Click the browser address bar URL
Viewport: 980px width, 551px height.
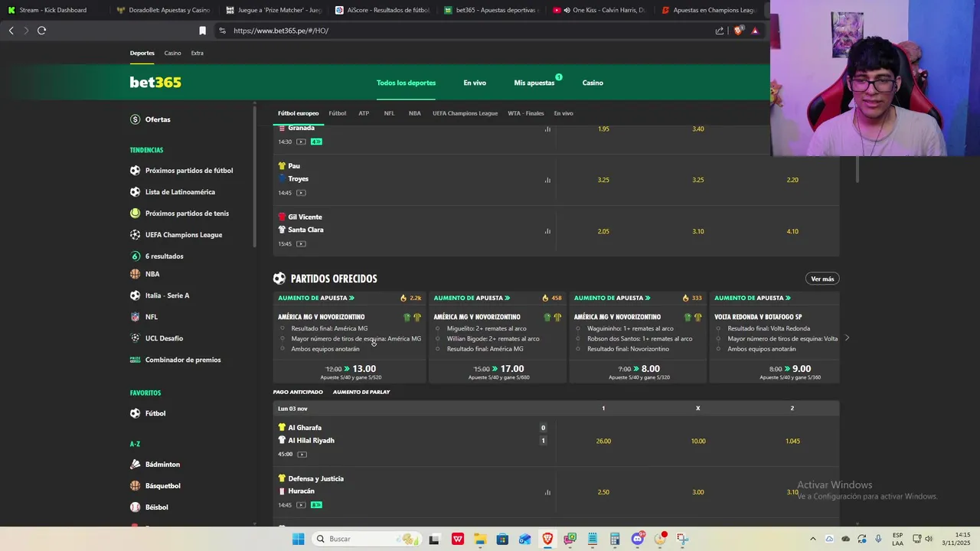tap(281, 31)
